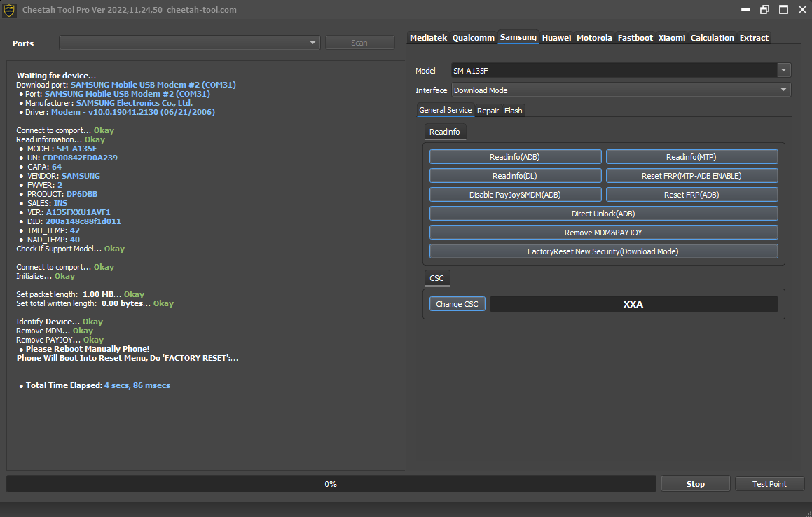Image resolution: width=812 pixels, height=517 pixels.
Task: Click the XXA CSC code field
Action: 634,304
